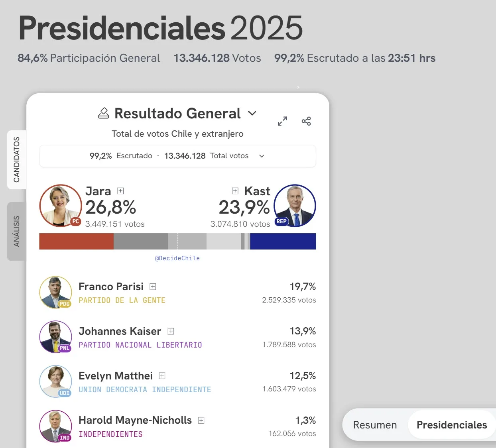Select the Presidenciales tab
The width and height of the screenshot is (496, 448).
tap(452, 425)
